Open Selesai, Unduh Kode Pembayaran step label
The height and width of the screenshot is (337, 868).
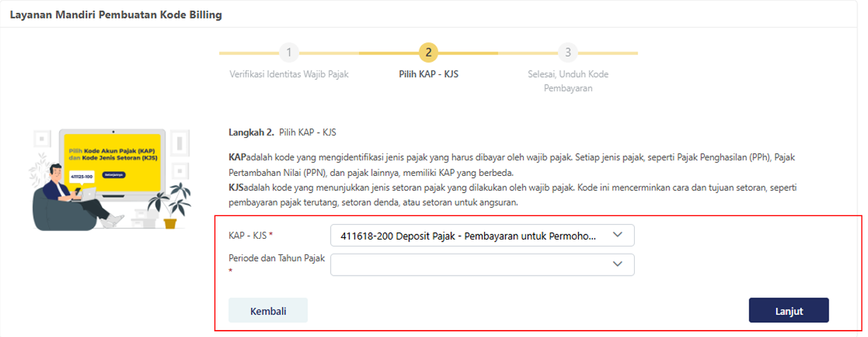pyautogui.click(x=568, y=81)
